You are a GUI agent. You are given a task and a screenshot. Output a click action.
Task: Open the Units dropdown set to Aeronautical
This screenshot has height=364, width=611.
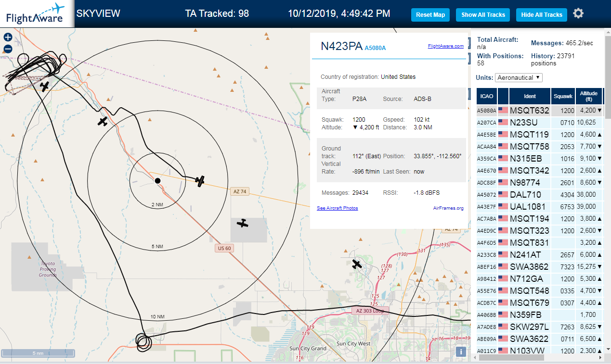point(519,77)
